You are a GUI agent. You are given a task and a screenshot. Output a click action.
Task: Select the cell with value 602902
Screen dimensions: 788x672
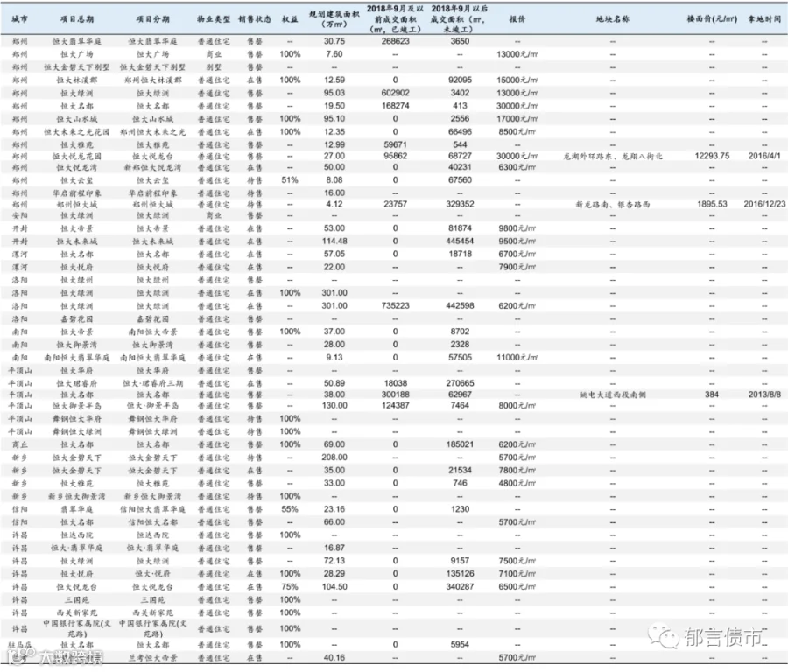tap(396, 93)
